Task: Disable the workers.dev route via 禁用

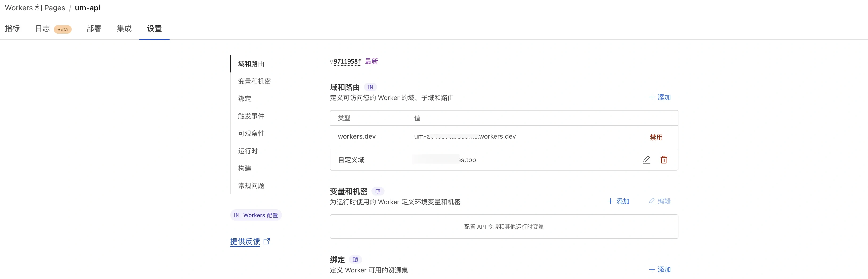Action: tap(656, 137)
